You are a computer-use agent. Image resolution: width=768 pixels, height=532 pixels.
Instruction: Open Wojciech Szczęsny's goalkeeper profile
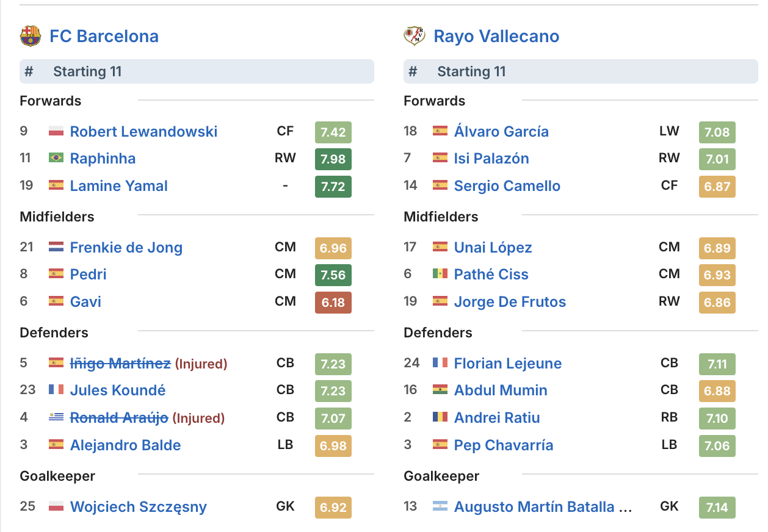(x=139, y=507)
